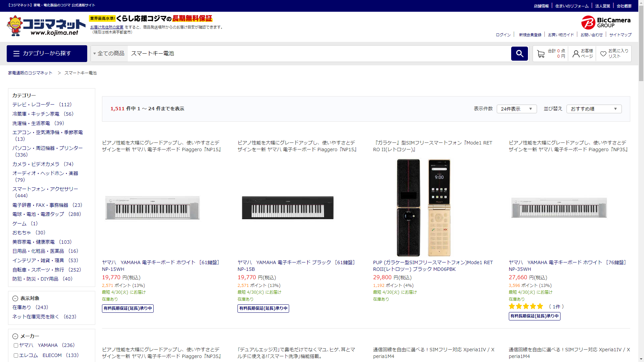The height and width of the screenshot is (362, 644).
Task: Open the 24件表示 display count dropdown
Action: tap(517, 109)
